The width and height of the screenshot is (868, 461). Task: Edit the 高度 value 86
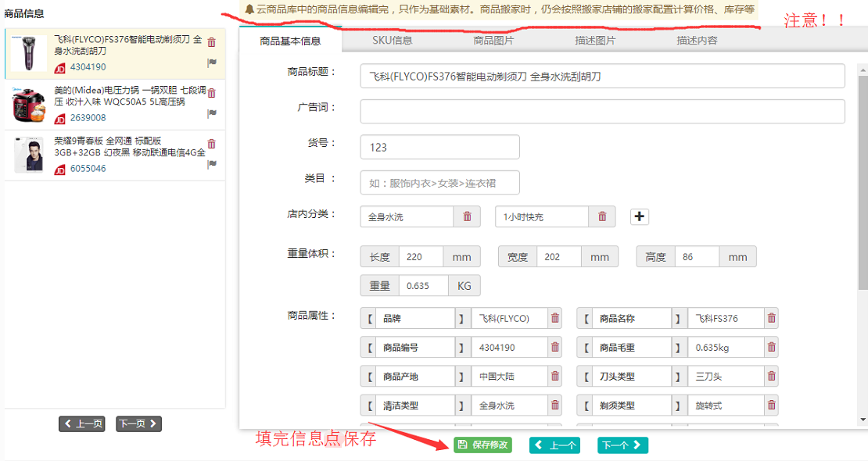pyautogui.click(x=697, y=257)
